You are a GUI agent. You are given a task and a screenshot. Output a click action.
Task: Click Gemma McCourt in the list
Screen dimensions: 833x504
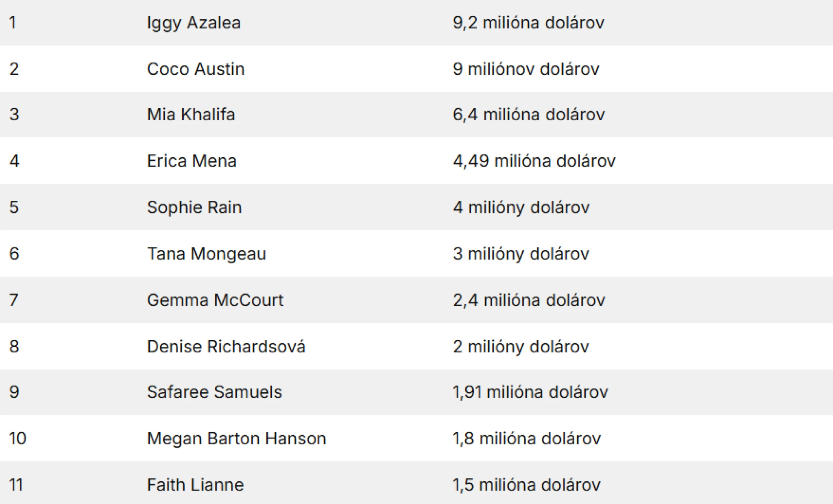[215, 300]
